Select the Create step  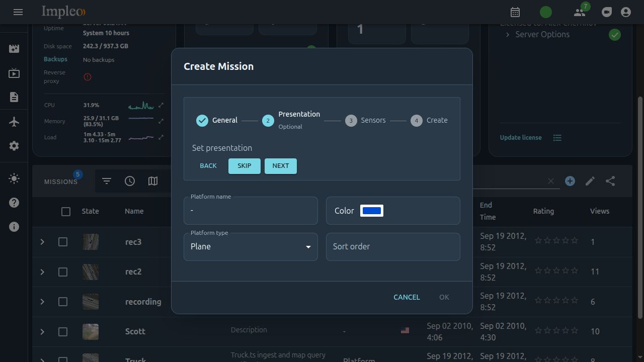429,121
